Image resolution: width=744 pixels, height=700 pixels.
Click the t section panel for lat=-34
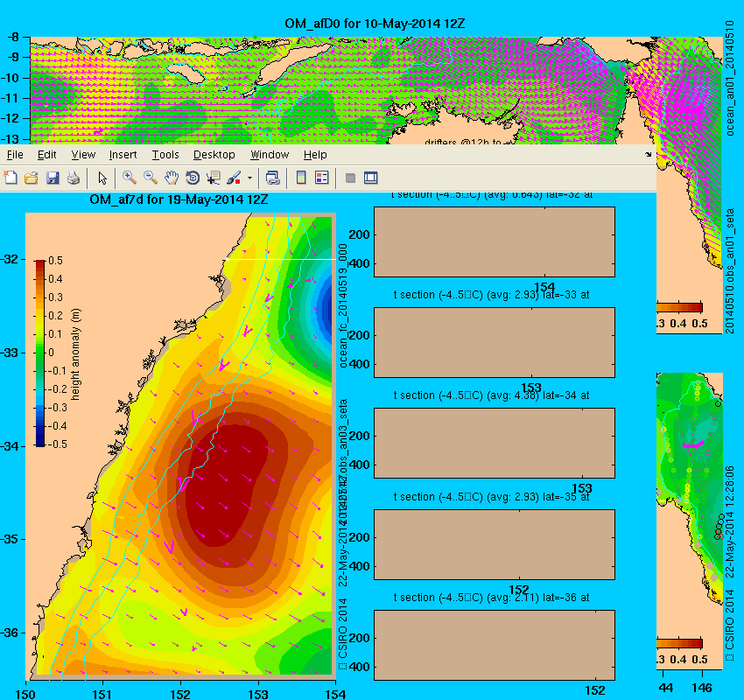pyautogui.click(x=495, y=443)
